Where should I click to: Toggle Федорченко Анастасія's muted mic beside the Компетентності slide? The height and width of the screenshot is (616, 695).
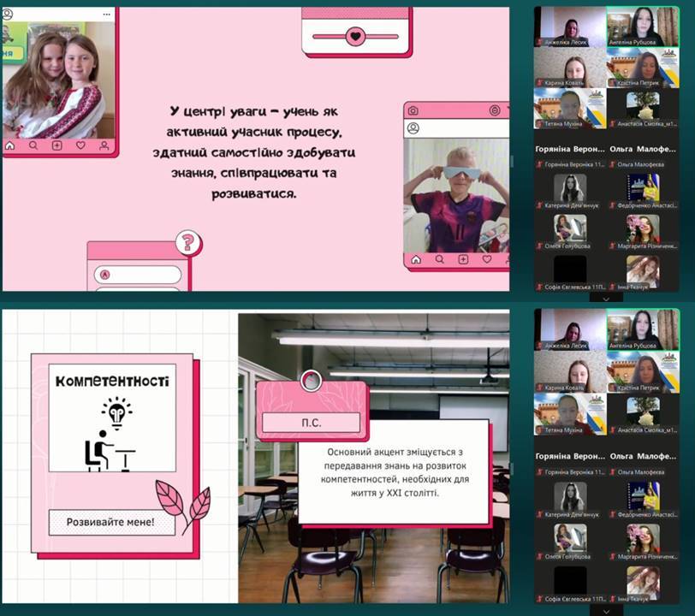point(612,515)
